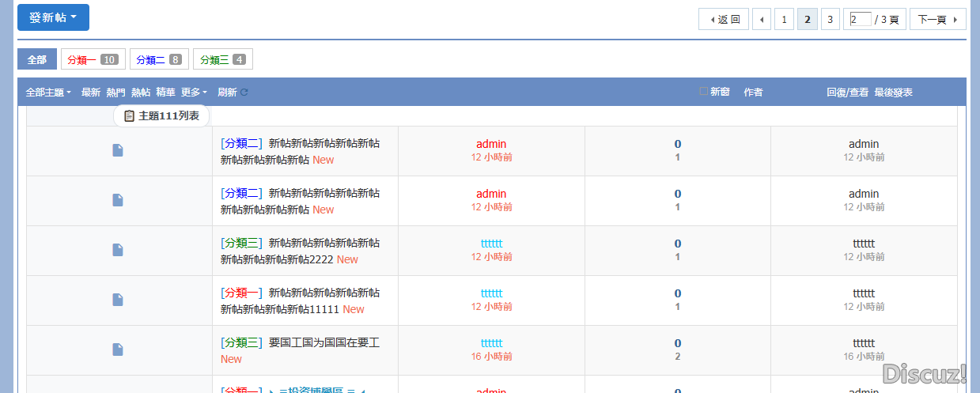Open last poster tttttt in 新帖11111 row
The height and width of the screenshot is (393, 980).
coord(864,293)
